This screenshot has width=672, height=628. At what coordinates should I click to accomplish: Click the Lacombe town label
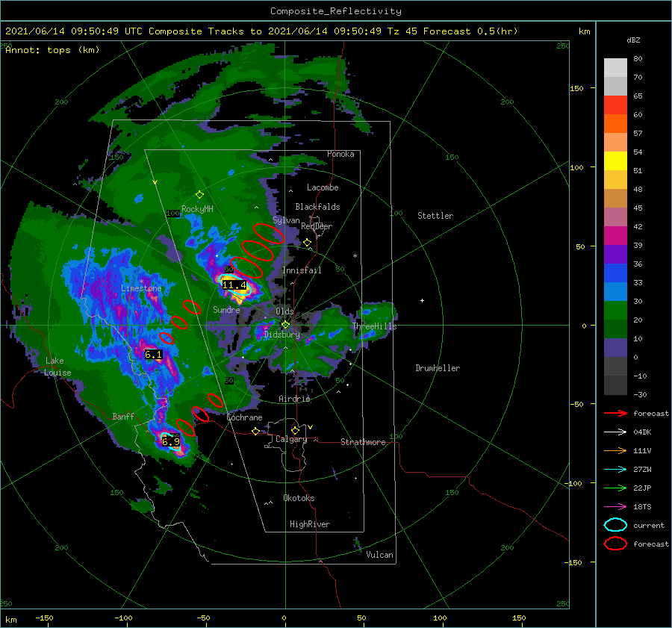tap(323, 187)
